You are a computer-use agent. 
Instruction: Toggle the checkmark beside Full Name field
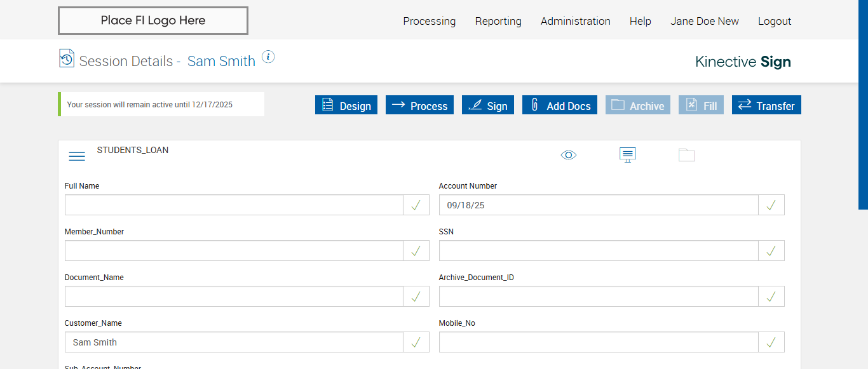coord(416,205)
